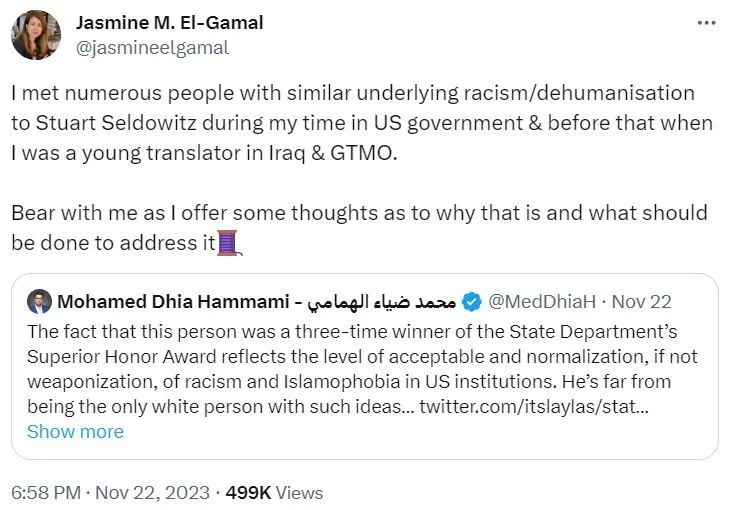
Task: Click the name 'Stuart Seldowitz' in the tweet
Action: pyautogui.click(x=118, y=123)
